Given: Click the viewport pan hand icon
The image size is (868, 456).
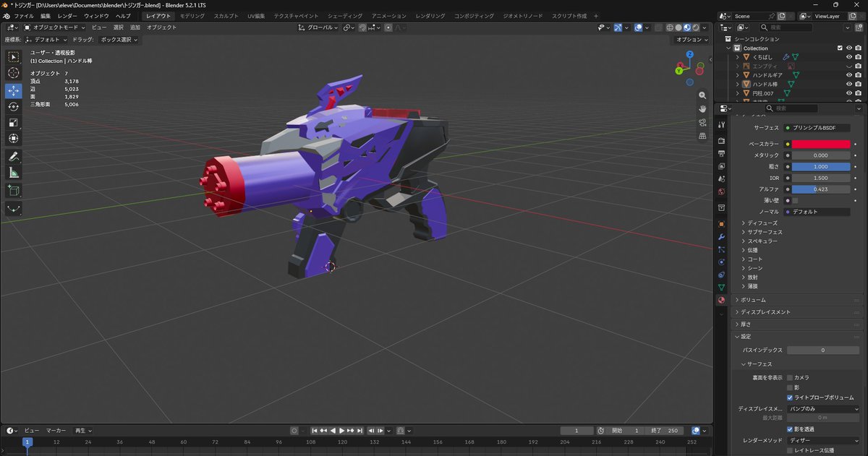Looking at the screenshot, I should (x=702, y=108).
